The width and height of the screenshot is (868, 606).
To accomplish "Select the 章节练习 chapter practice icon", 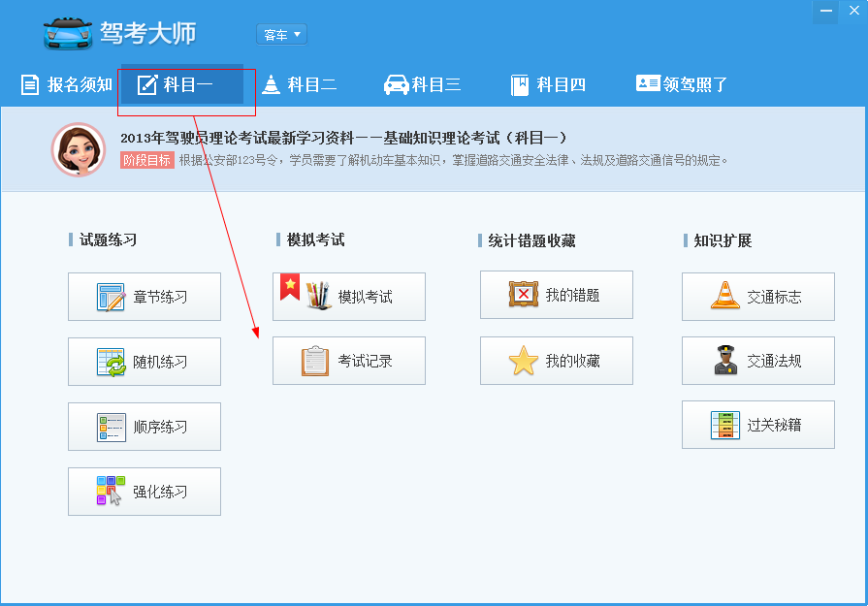I will pyautogui.click(x=110, y=296).
